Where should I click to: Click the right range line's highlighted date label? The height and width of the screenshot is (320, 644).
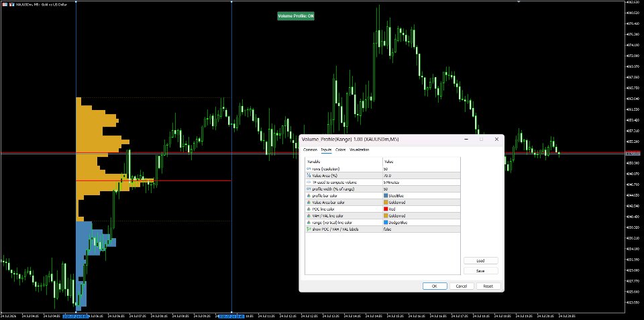point(231,317)
